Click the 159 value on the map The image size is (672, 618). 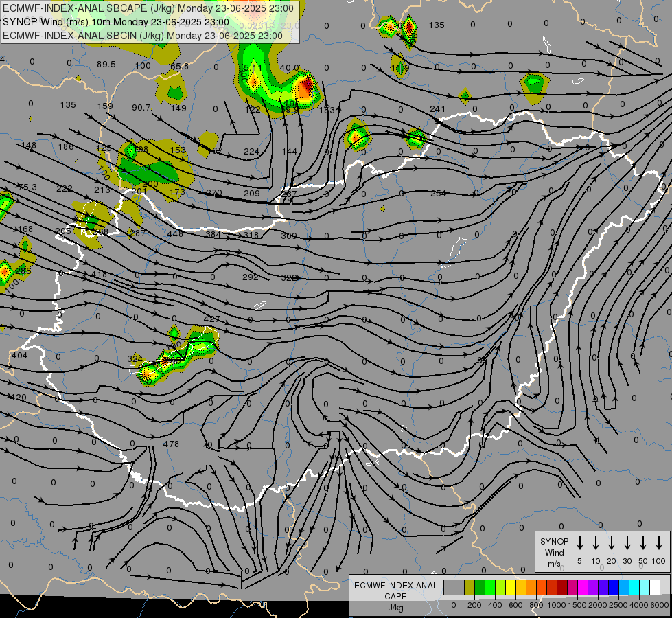(105, 106)
